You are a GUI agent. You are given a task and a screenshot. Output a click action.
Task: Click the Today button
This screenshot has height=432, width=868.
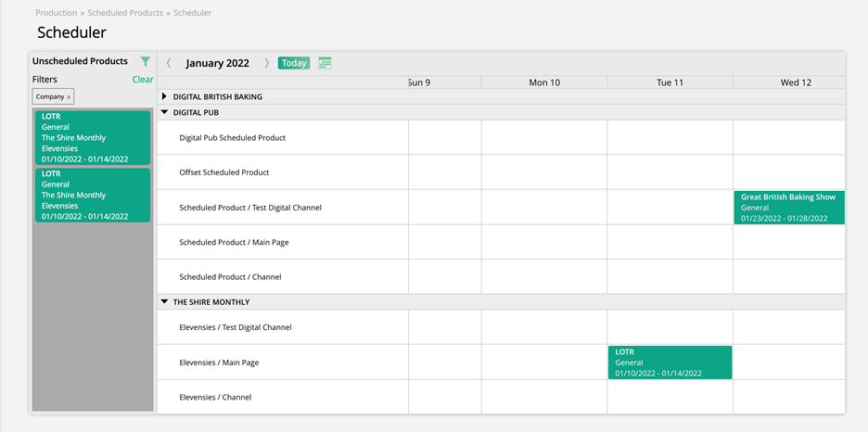294,63
